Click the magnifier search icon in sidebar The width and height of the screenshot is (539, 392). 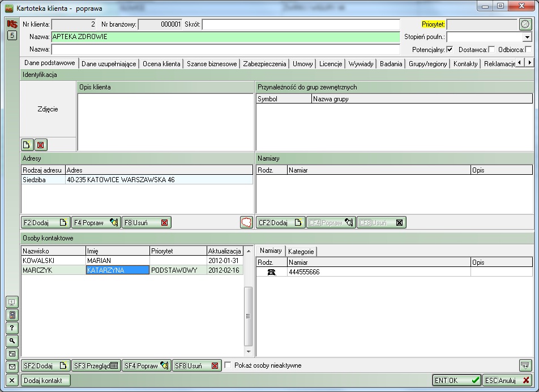click(x=12, y=341)
